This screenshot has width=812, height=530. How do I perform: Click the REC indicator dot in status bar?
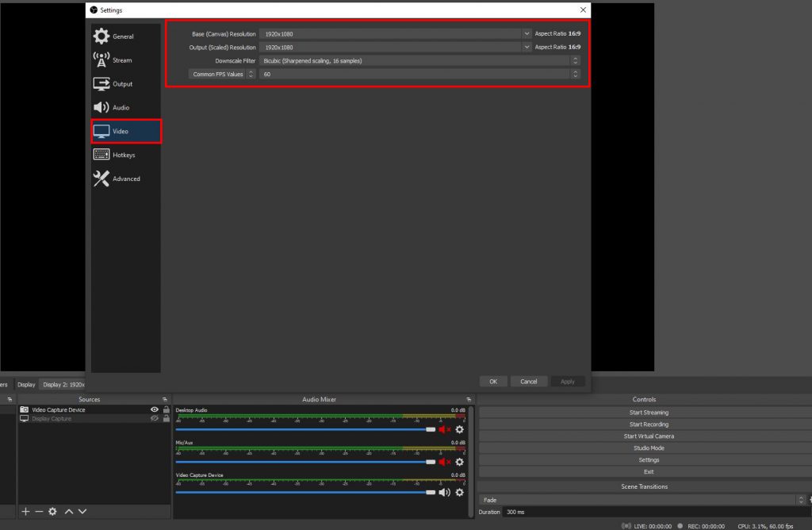coord(680,526)
